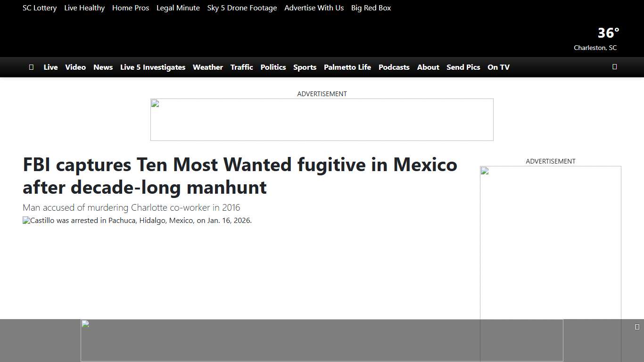This screenshot has width=644, height=362.
Task: Click the Advertise With Us link
Action: point(314,8)
